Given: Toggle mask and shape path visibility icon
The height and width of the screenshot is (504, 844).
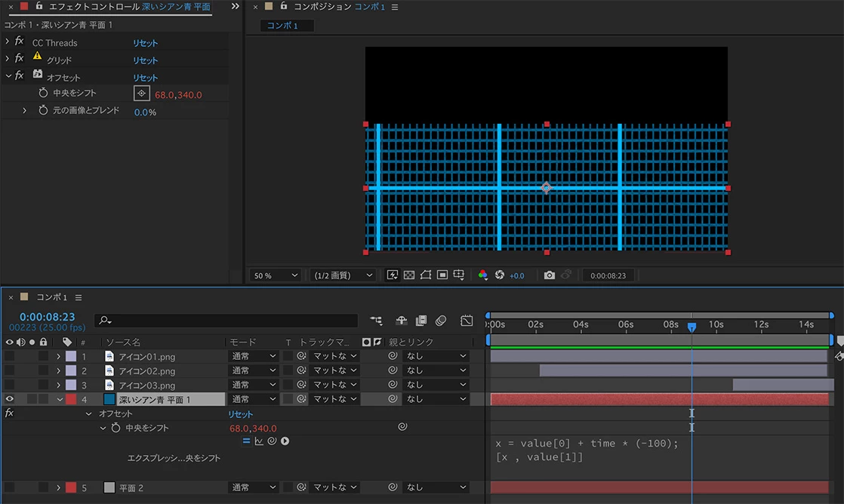Looking at the screenshot, I should [426, 275].
